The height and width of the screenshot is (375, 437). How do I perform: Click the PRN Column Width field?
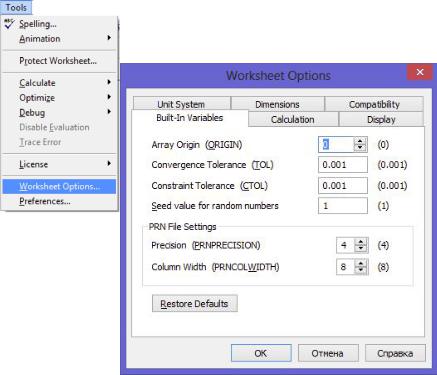pos(345,267)
